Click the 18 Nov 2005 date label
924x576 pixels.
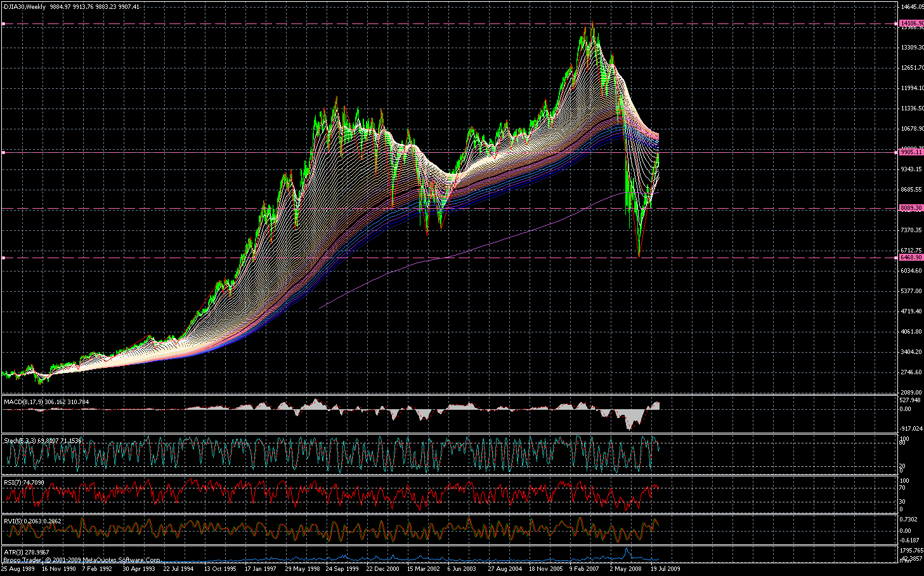click(545, 569)
